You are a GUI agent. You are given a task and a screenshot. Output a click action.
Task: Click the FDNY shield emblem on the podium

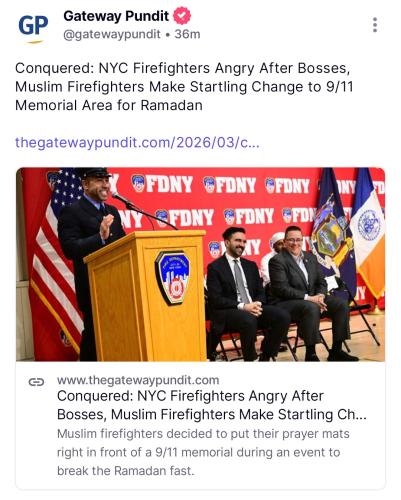(x=172, y=278)
